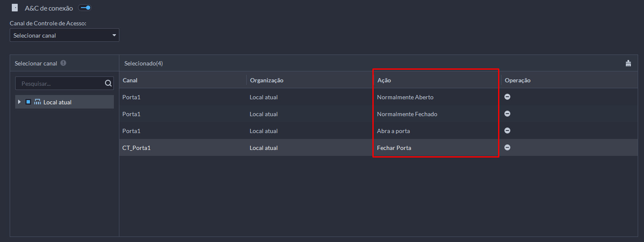The width and height of the screenshot is (644, 242).
Task: Select the CT_Porta1 channel row
Action: [137, 148]
